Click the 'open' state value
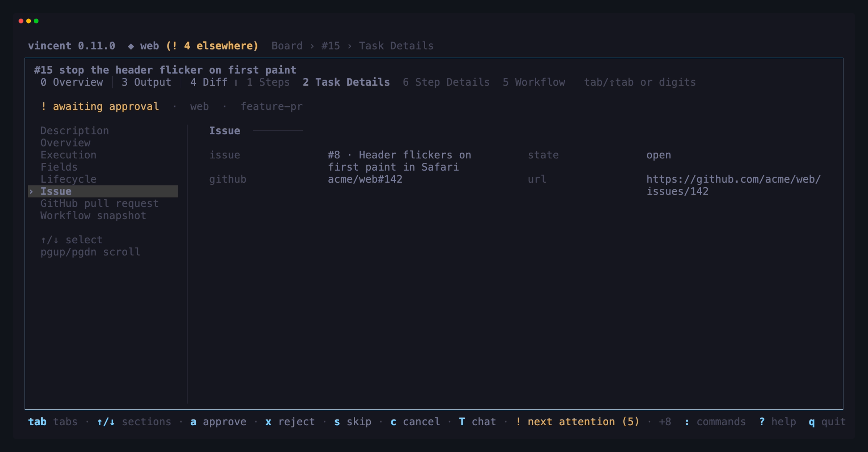 [x=659, y=155]
